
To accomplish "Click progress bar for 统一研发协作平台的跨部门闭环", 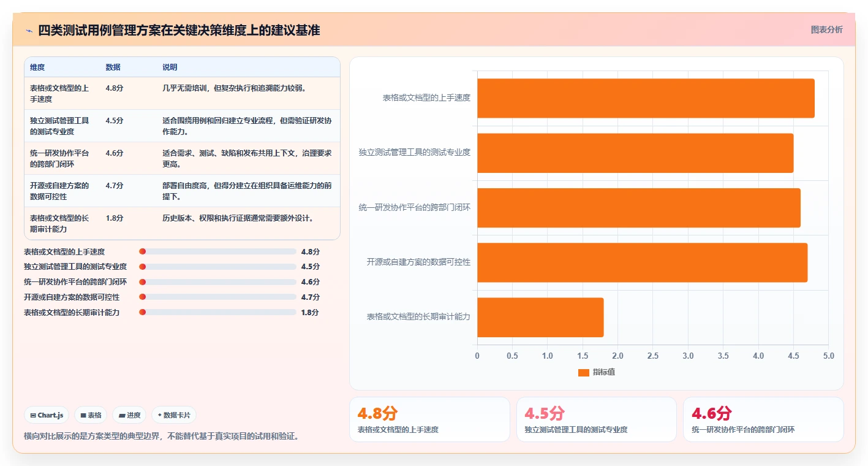I will click(x=217, y=282).
